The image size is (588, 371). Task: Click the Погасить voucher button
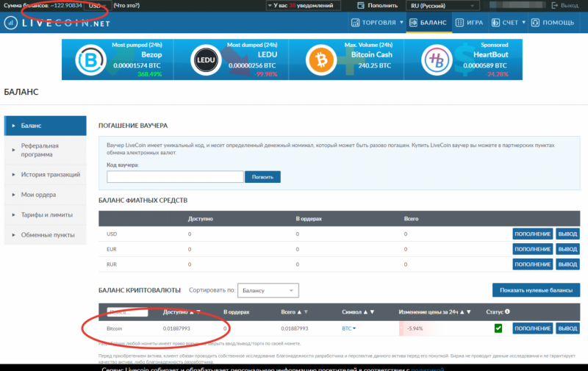[x=262, y=177]
